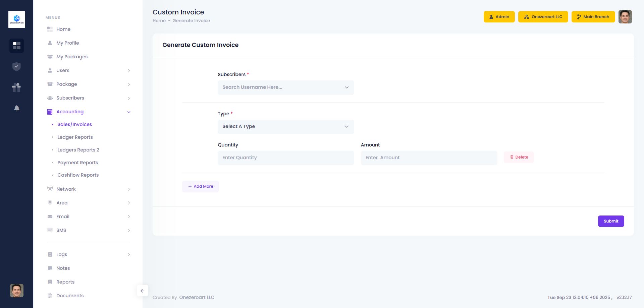Open user avatar in top right corner
This screenshot has height=308, width=644.
[x=625, y=17]
